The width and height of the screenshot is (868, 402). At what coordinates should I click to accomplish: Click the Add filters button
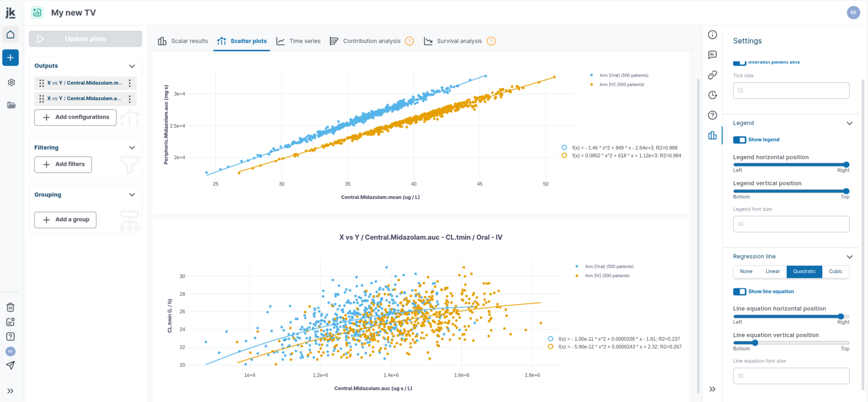click(x=63, y=165)
